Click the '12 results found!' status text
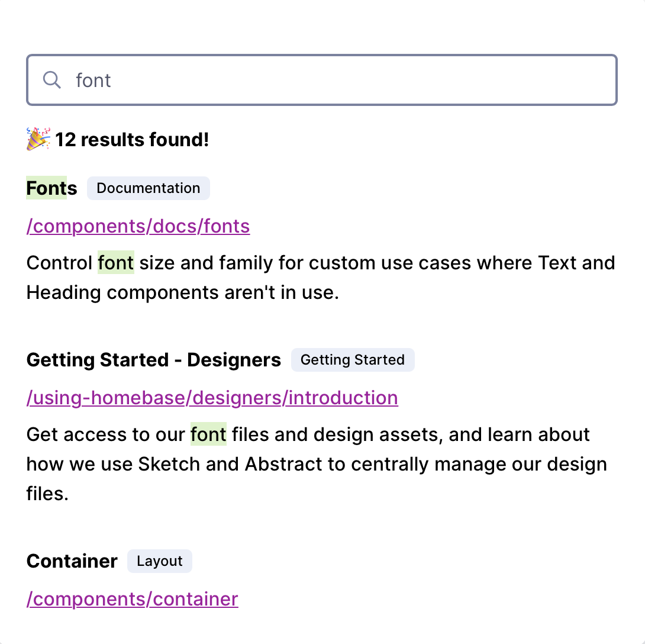This screenshot has height=644, width=645. [x=132, y=140]
